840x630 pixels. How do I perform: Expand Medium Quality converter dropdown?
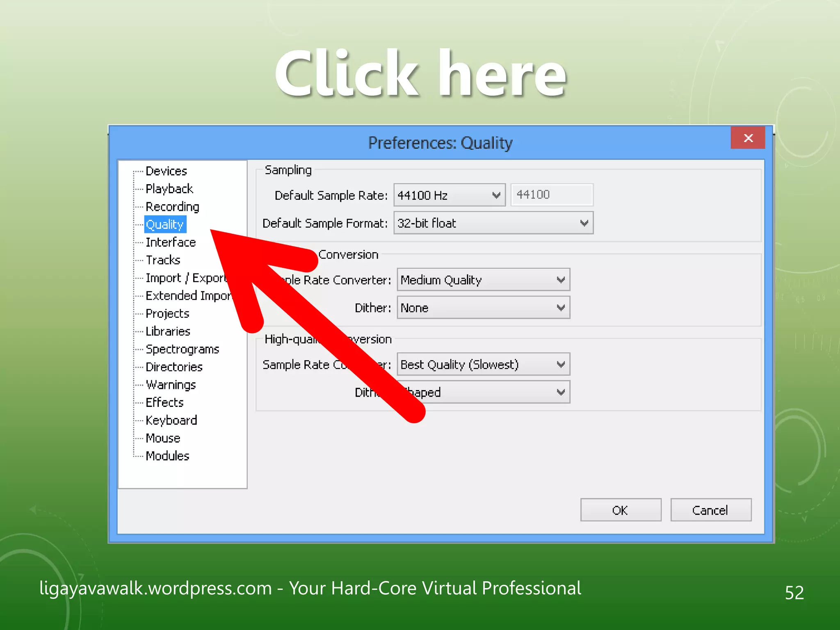click(x=483, y=280)
